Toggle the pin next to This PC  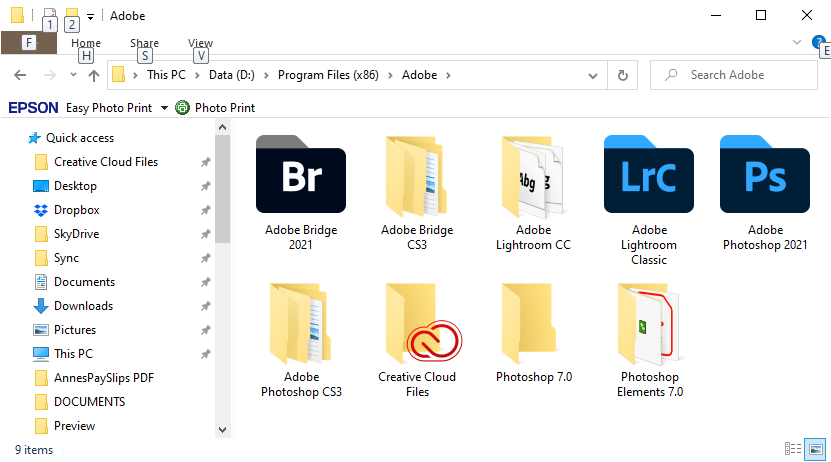[206, 354]
